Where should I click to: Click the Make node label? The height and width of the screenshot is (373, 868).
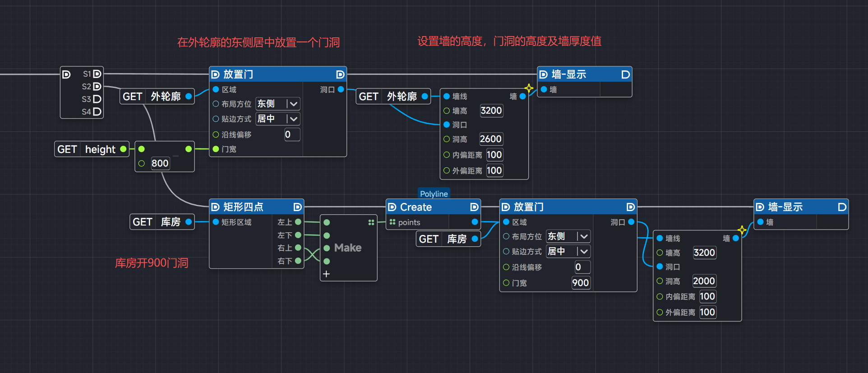(347, 248)
